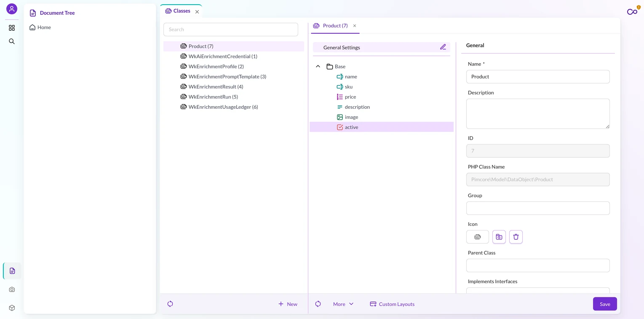Click the class icon preview button
The height and width of the screenshot is (319, 644).
478,237
